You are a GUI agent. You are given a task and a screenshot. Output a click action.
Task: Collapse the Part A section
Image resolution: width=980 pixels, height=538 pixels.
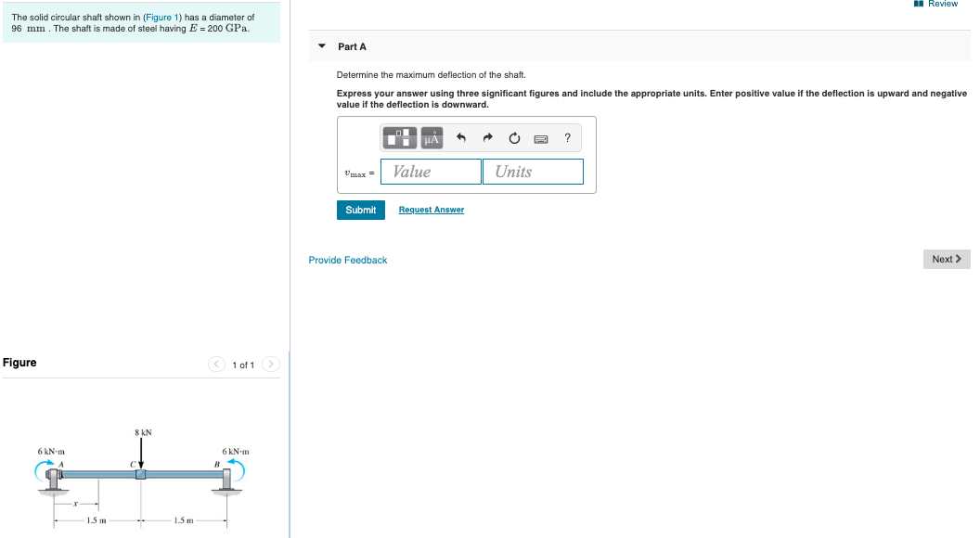coord(322,45)
